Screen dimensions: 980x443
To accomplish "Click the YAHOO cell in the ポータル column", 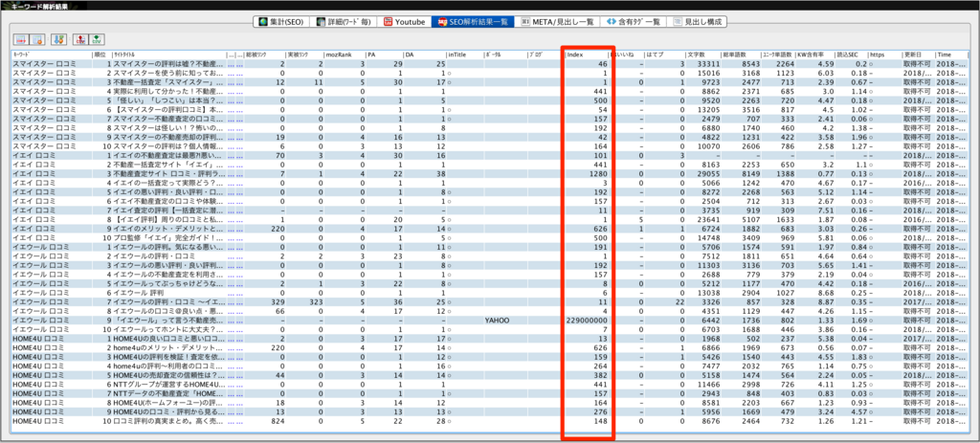I will [x=498, y=320].
